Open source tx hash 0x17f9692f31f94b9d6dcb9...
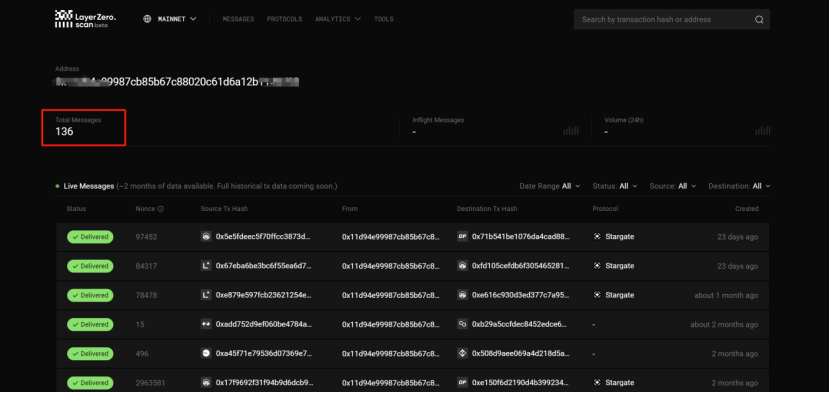The width and height of the screenshot is (829, 393). [265, 382]
